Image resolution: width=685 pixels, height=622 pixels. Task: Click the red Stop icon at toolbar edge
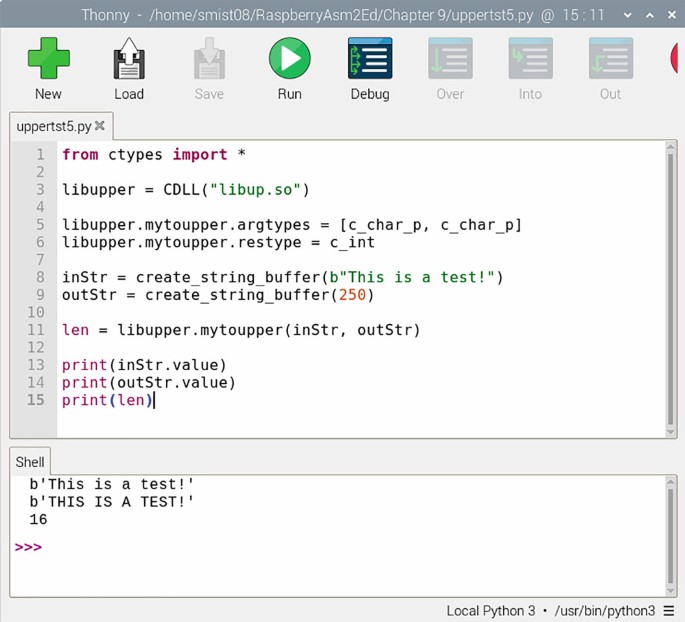point(677,60)
